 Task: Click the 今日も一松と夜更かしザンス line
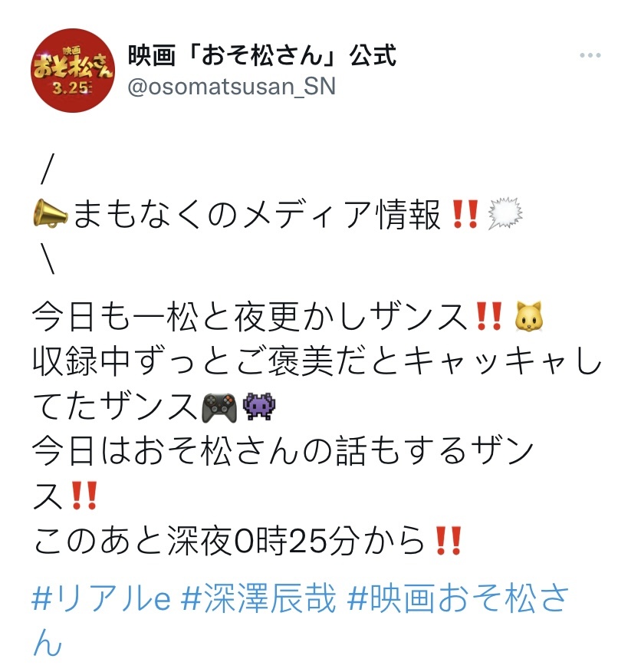click(x=250, y=317)
